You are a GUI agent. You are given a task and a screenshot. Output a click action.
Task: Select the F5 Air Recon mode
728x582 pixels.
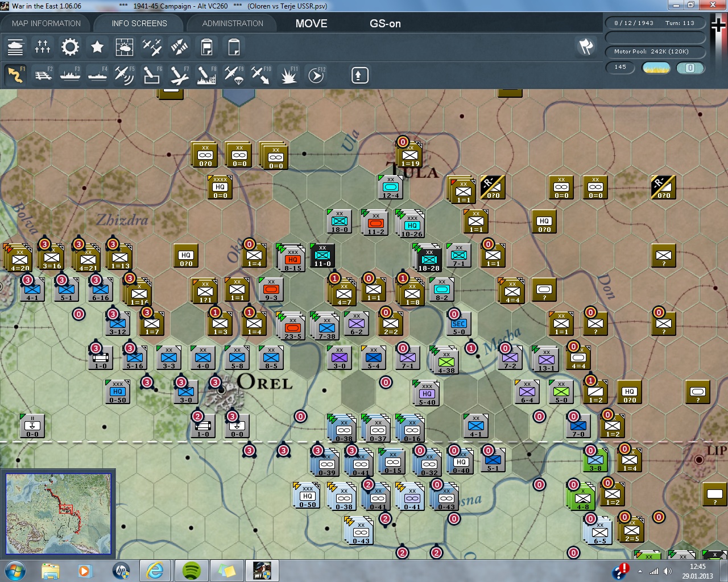coord(125,75)
